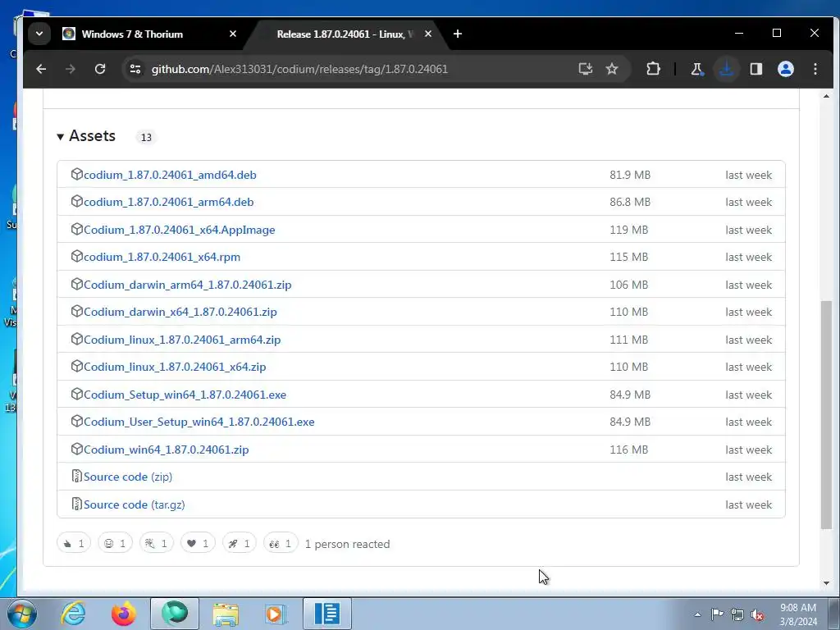Open the tab search dropdown arrow

click(39, 34)
